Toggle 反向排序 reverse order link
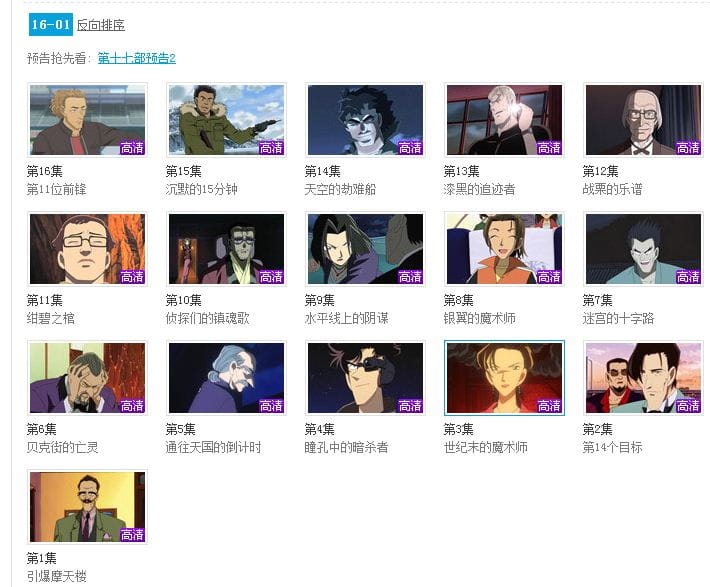Image resolution: width=710 pixels, height=587 pixels. point(101,25)
